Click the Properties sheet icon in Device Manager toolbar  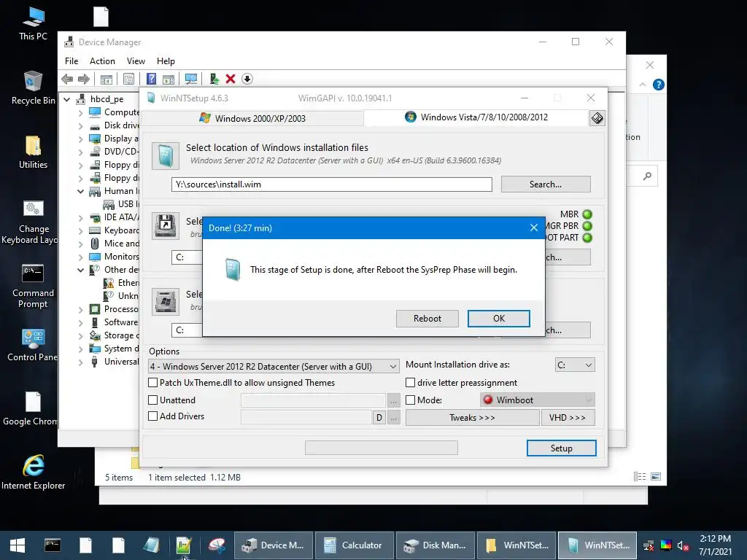pyautogui.click(x=128, y=79)
